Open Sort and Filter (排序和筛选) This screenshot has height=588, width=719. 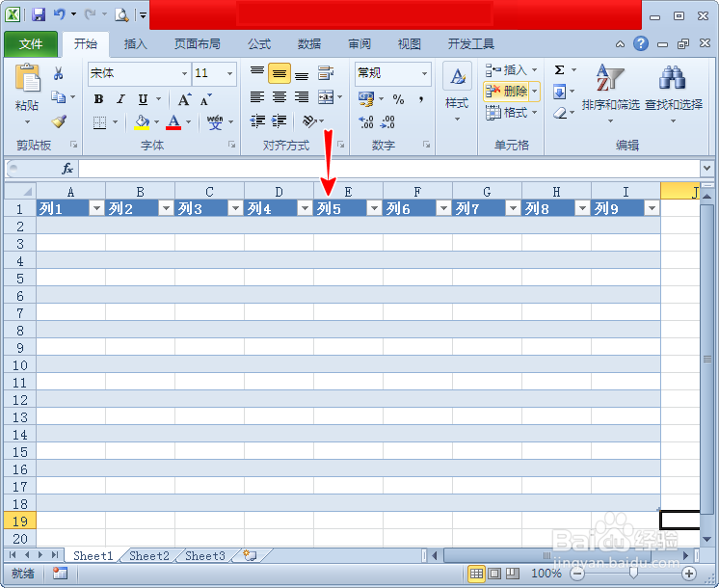pos(610,94)
